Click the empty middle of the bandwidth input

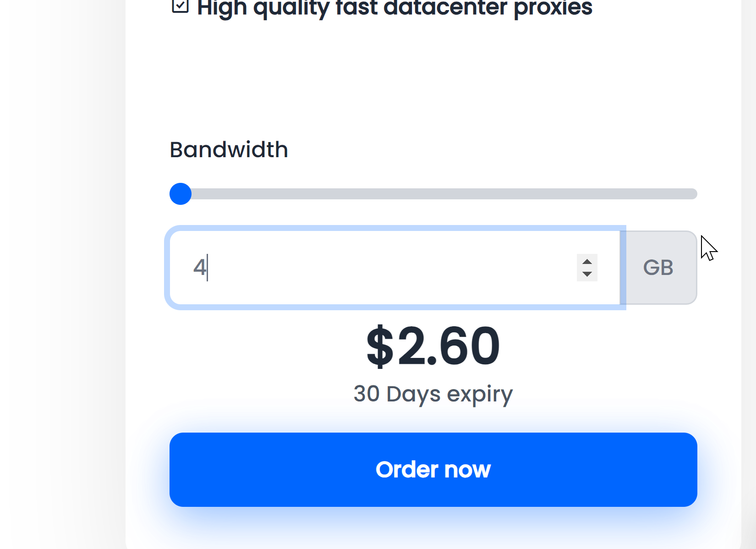(389, 268)
